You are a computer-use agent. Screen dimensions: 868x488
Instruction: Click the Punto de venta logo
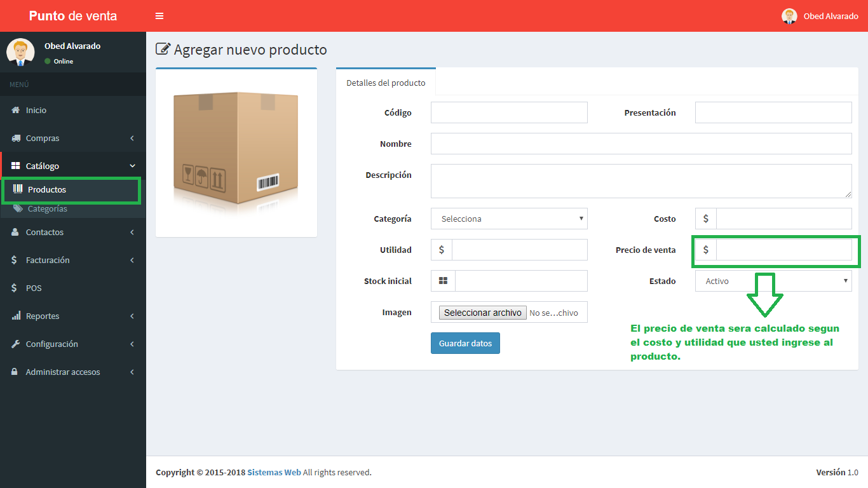tap(73, 16)
